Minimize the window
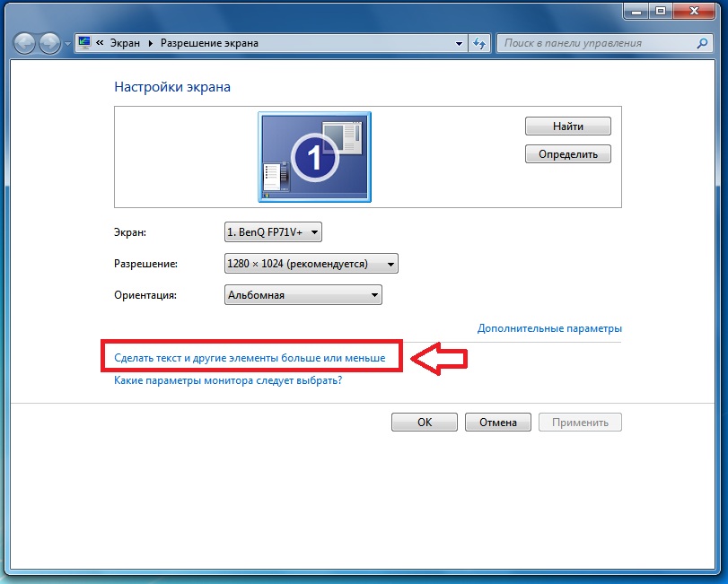728x584 pixels. pyautogui.click(x=636, y=11)
